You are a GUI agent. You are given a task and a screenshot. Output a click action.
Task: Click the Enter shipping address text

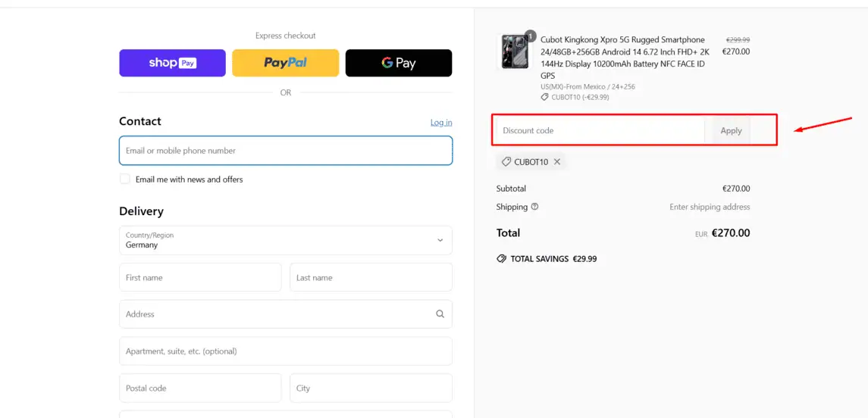coord(710,207)
